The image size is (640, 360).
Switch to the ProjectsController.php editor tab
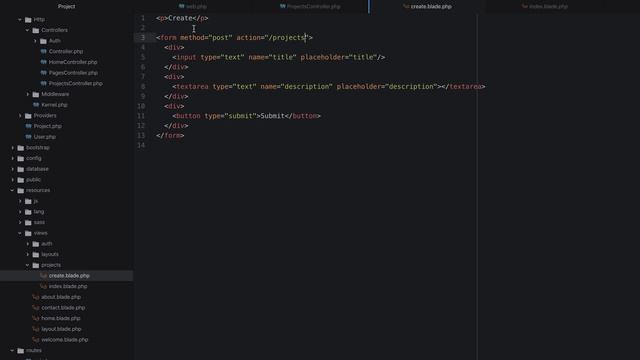(x=310, y=7)
